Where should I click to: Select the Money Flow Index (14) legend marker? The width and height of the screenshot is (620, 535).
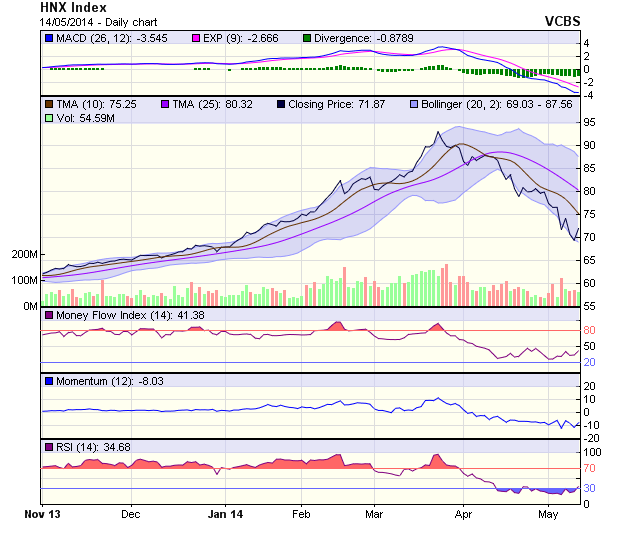[x=49, y=315]
